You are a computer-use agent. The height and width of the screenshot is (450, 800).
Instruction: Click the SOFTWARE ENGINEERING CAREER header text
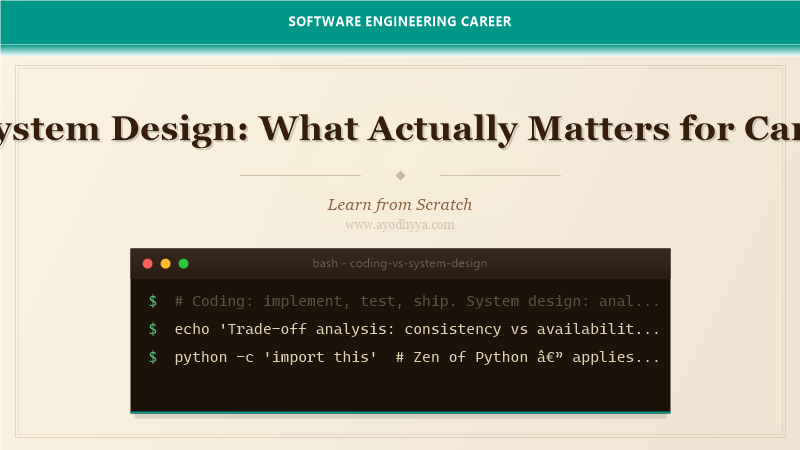tap(399, 21)
